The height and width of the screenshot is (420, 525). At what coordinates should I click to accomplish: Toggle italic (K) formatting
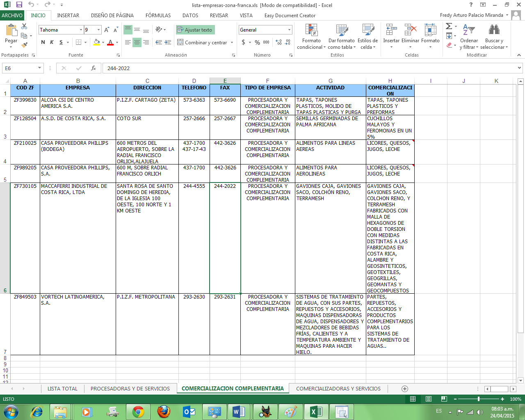pyautogui.click(x=52, y=42)
